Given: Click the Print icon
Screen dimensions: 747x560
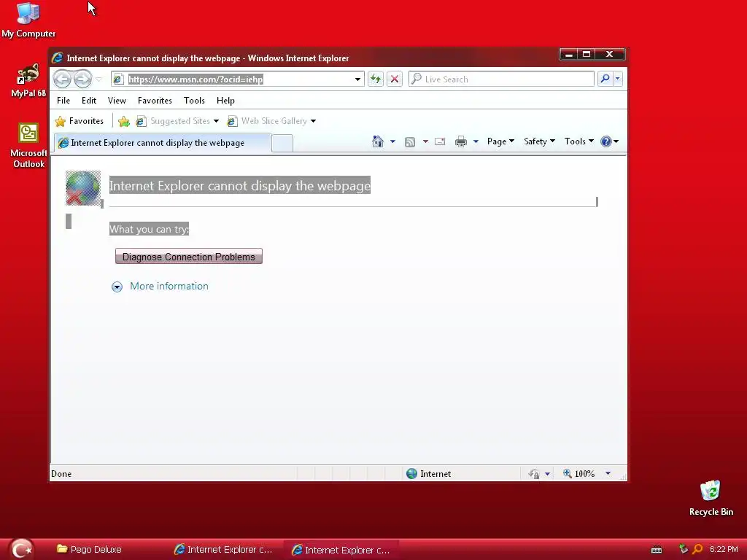Looking at the screenshot, I should point(461,141).
